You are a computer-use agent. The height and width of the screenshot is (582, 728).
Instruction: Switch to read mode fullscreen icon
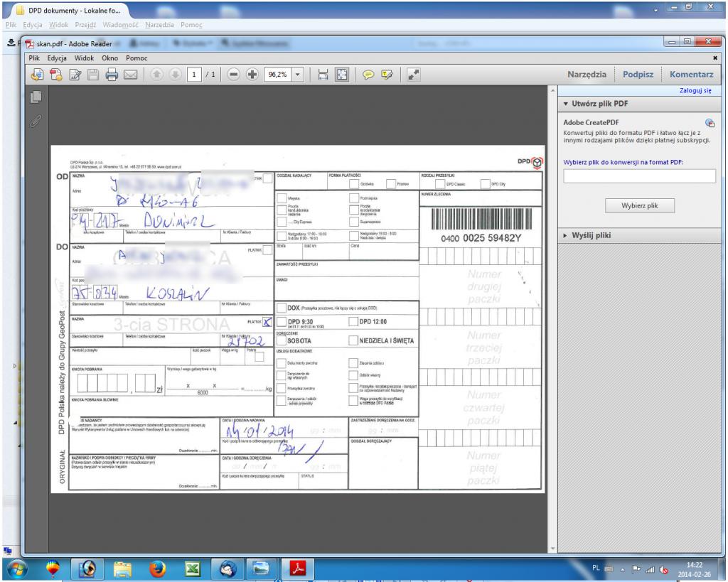click(x=413, y=73)
